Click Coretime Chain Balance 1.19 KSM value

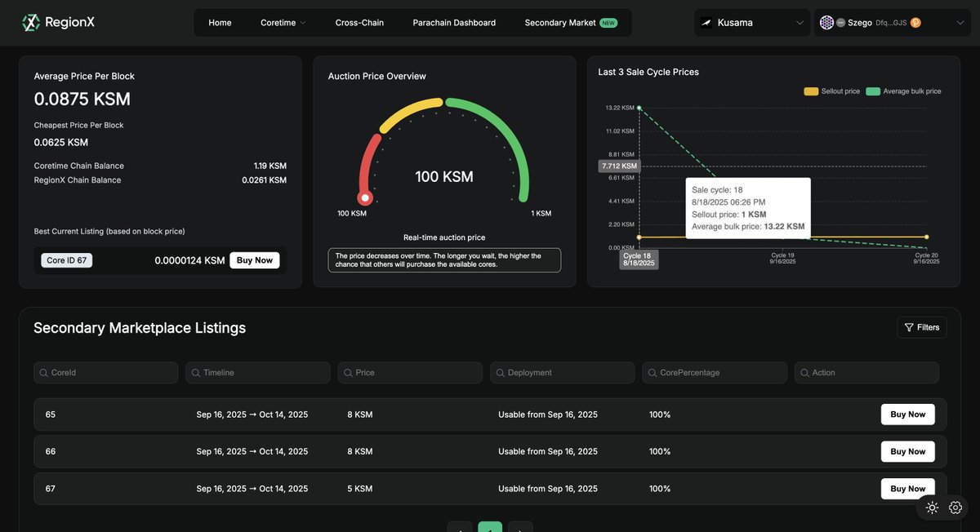270,166
